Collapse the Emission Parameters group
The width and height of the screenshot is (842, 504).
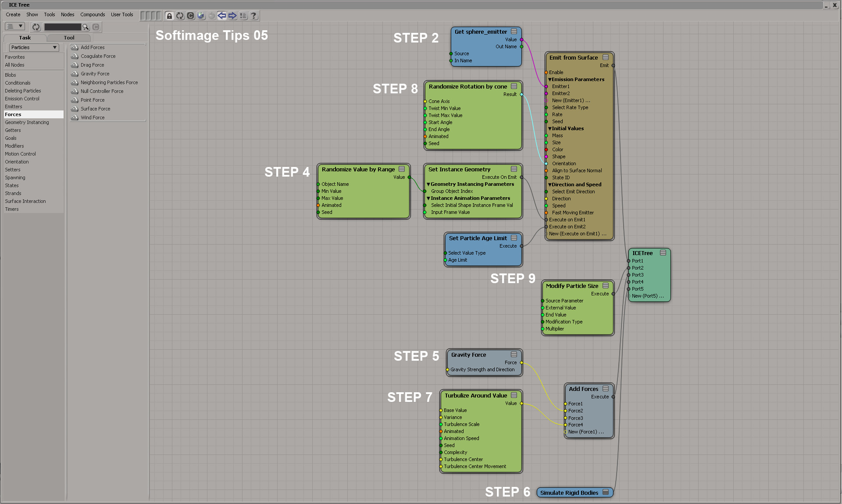pos(550,79)
